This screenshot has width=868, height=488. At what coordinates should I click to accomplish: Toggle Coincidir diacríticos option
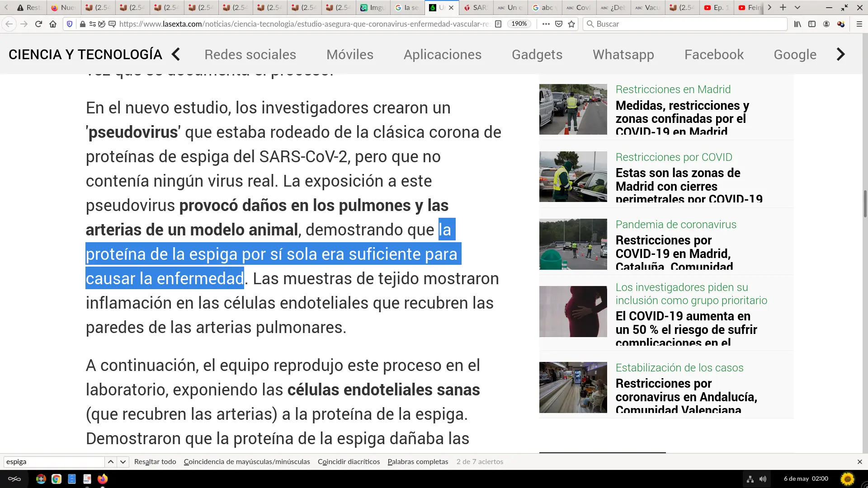[x=349, y=462]
